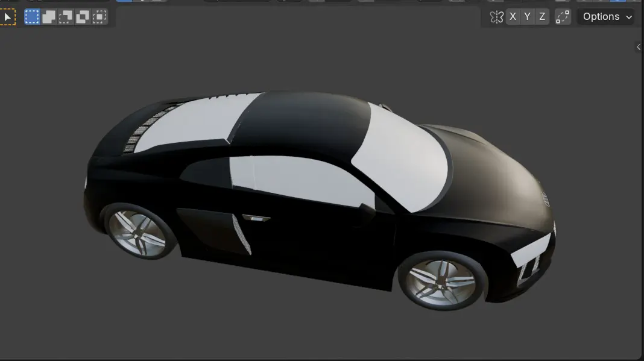644x361 pixels.
Task: Toggle Y axis mirror
Action: tap(528, 17)
